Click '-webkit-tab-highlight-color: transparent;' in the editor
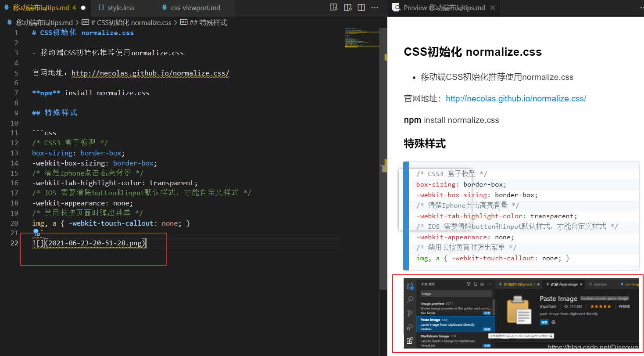This screenshot has width=644, height=356. click(x=115, y=183)
